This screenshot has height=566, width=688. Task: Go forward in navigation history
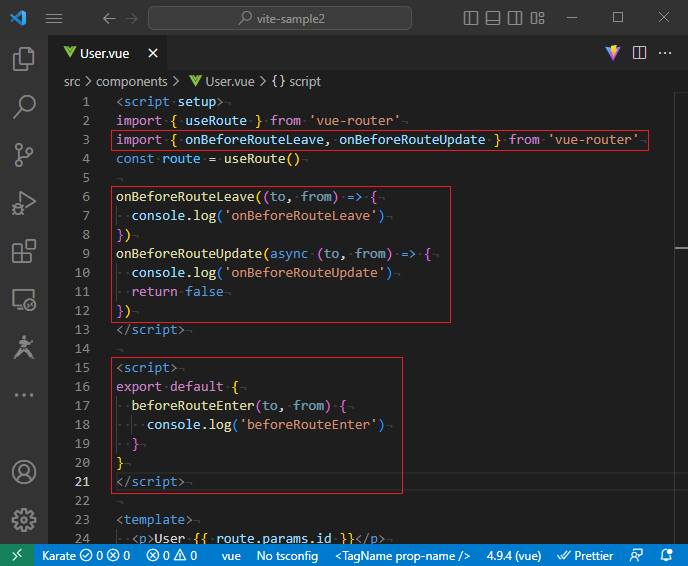(x=131, y=18)
